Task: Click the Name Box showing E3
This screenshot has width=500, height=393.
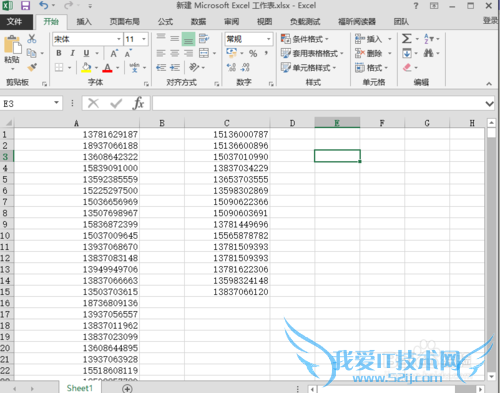Action: [27, 104]
